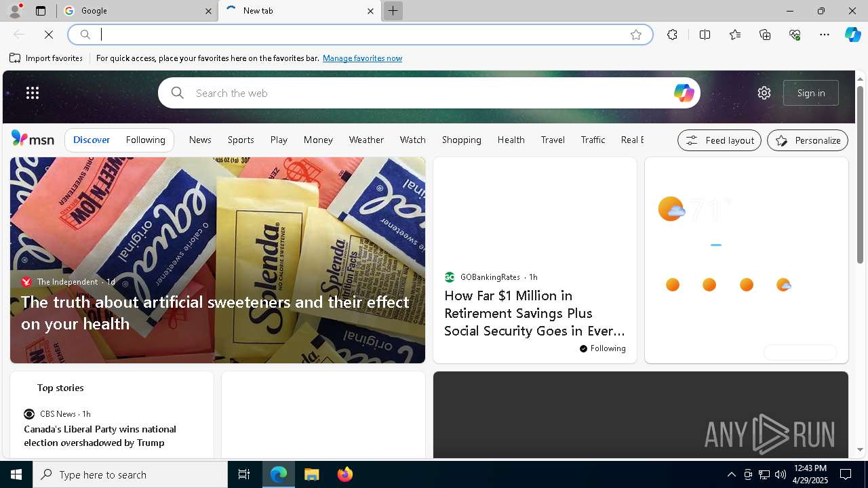
Task: Open the Extensions puzzle icon
Action: click(x=672, y=35)
